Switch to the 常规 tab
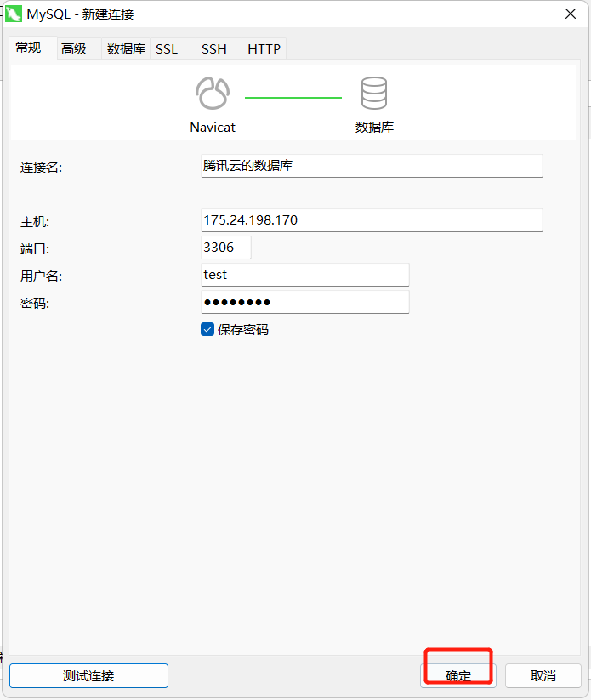Screen dimensions: 591x700 tap(32, 48)
